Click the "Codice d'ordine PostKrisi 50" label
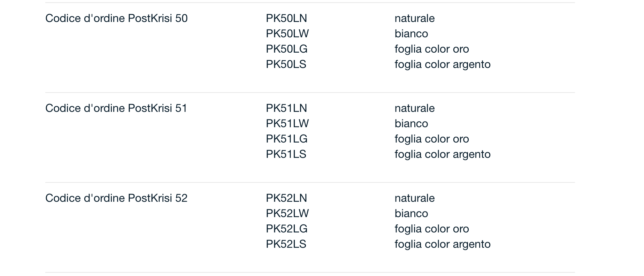Image resolution: width=644 pixels, height=276 pixels. pyautogui.click(x=116, y=18)
